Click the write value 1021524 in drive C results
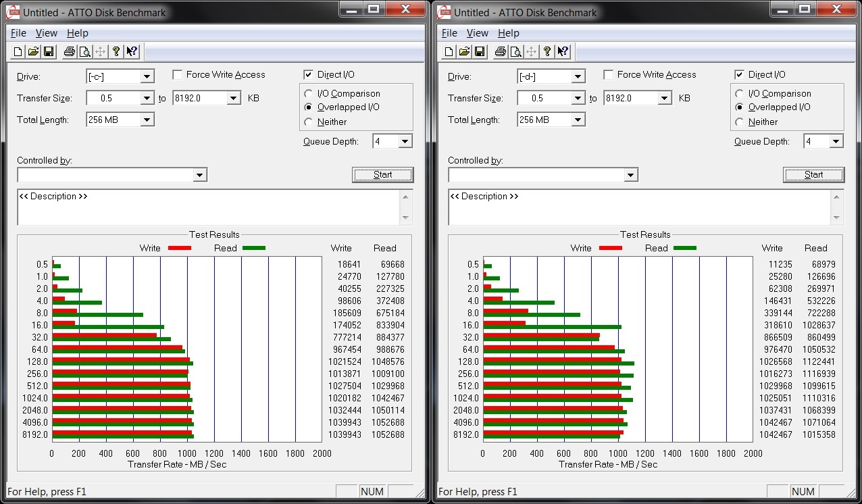The image size is (862, 504). coord(346,362)
